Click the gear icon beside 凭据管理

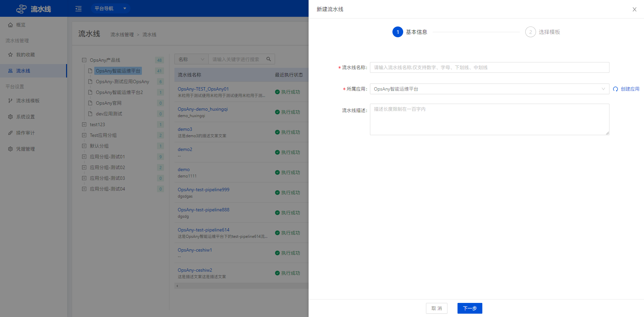click(10, 149)
